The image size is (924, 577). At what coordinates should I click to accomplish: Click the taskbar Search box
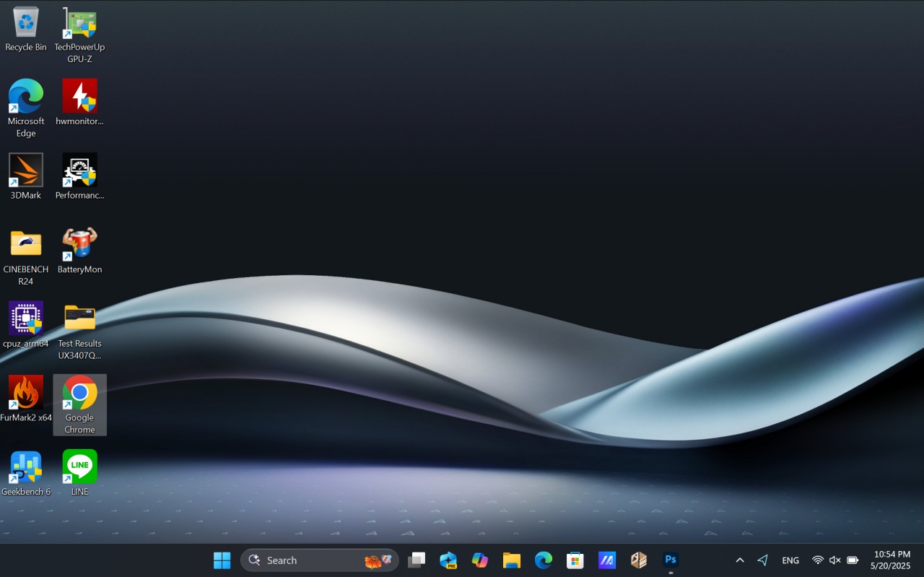(x=320, y=560)
